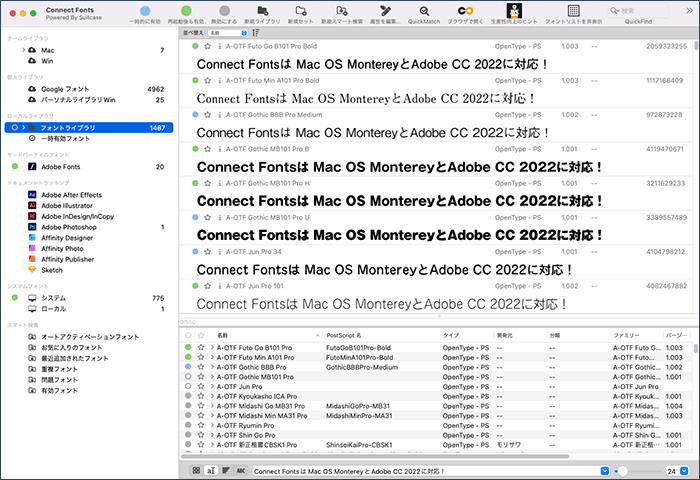Open 問題フォント smart search
Screen dimensions: 700x480
click(59, 380)
